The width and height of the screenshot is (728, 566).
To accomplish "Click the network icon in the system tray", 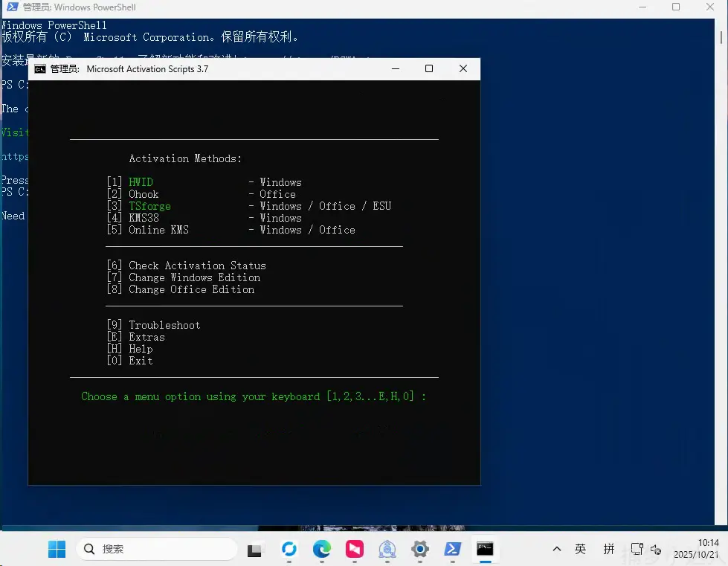I will (x=636, y=550).
